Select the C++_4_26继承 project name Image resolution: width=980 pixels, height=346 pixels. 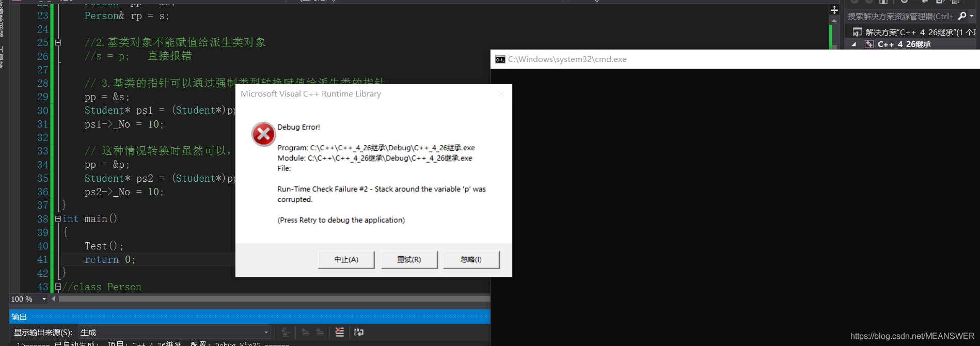(904, 44)
